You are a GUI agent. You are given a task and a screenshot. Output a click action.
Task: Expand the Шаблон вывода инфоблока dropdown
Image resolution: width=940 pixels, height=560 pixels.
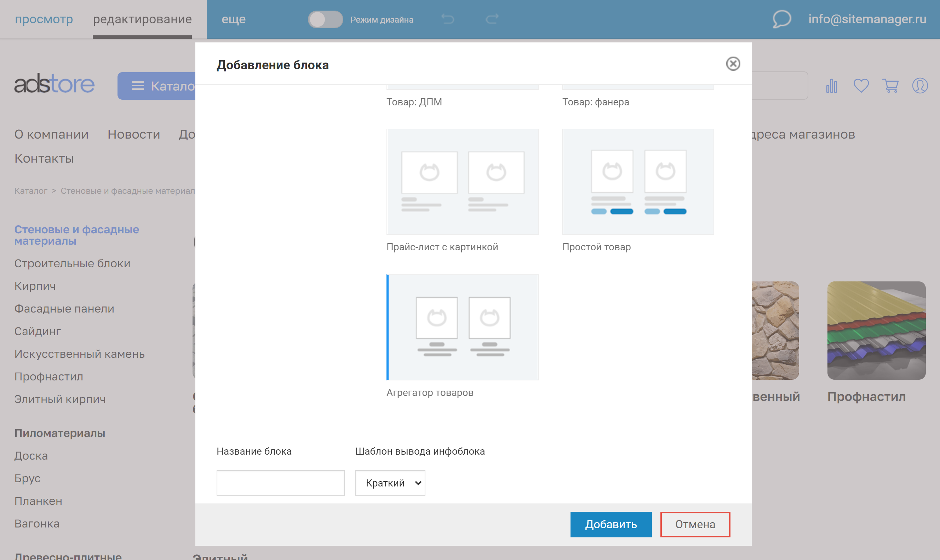pyautogui.click(x=390, y=483)
